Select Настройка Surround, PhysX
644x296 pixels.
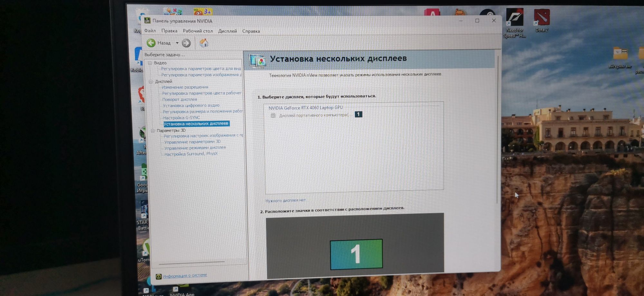coord(191,154)
